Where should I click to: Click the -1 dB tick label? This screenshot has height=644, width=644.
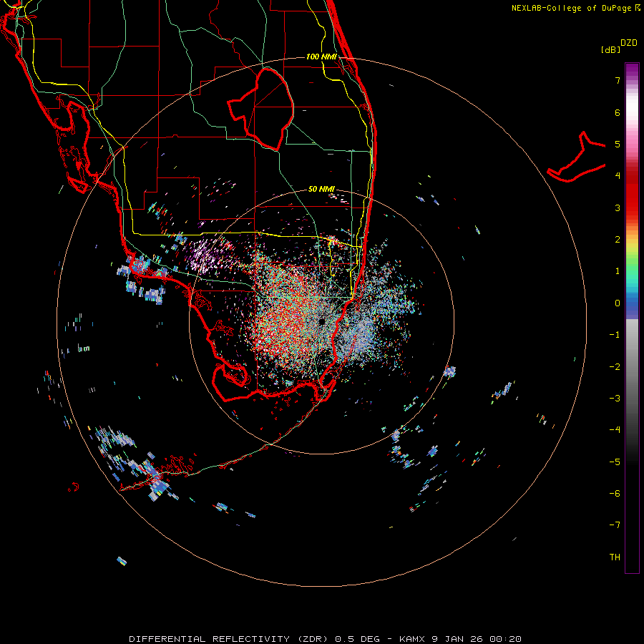(615, 335)
